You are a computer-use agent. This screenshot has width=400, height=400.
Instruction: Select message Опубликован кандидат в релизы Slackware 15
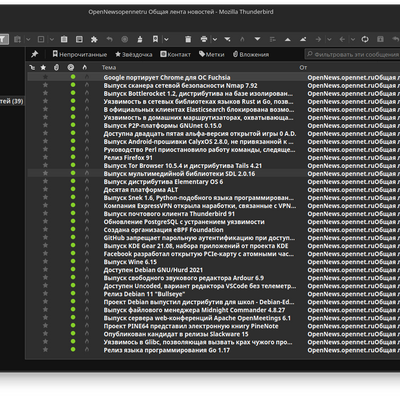214,334
